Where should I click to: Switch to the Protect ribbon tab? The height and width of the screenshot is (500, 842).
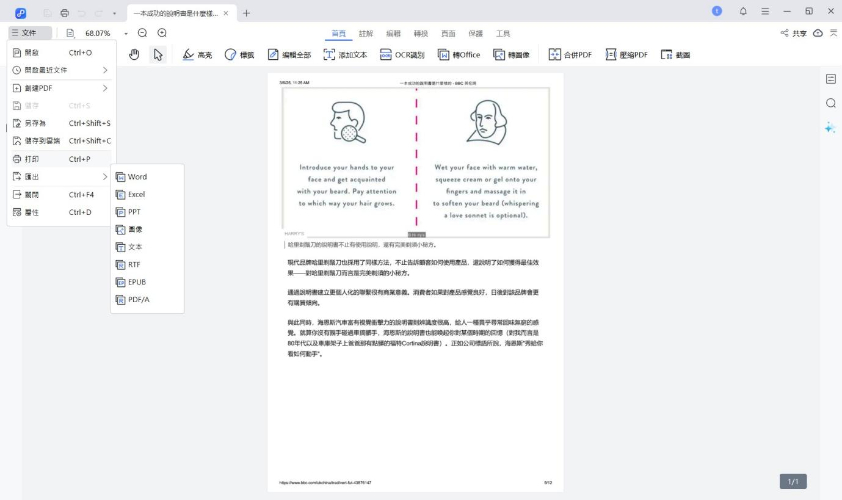475,33
